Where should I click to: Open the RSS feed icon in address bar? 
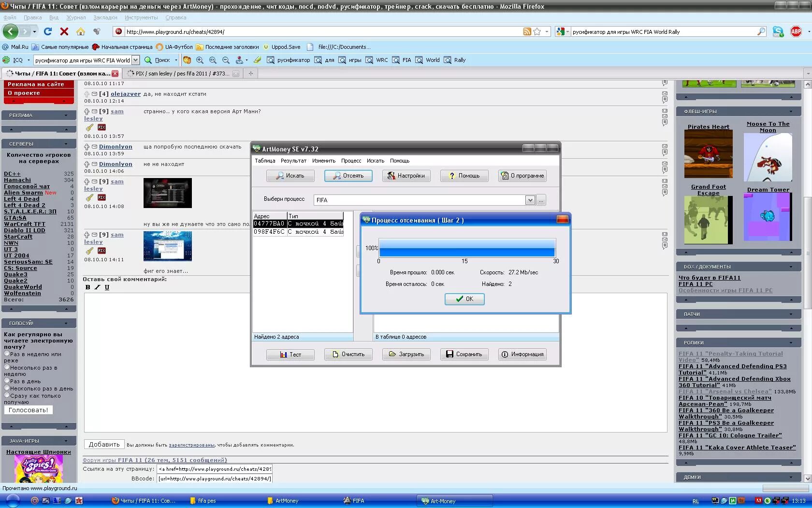527,31
